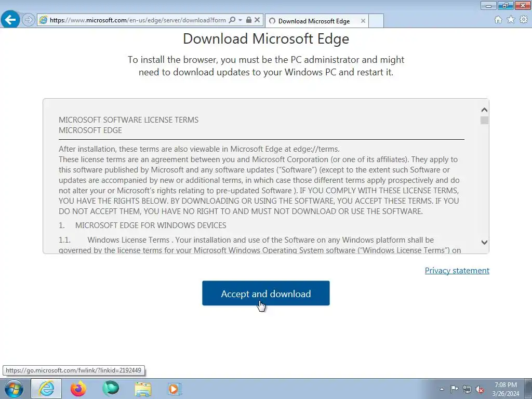Go back with the blue Back arrow

click(x=10, y=19)
